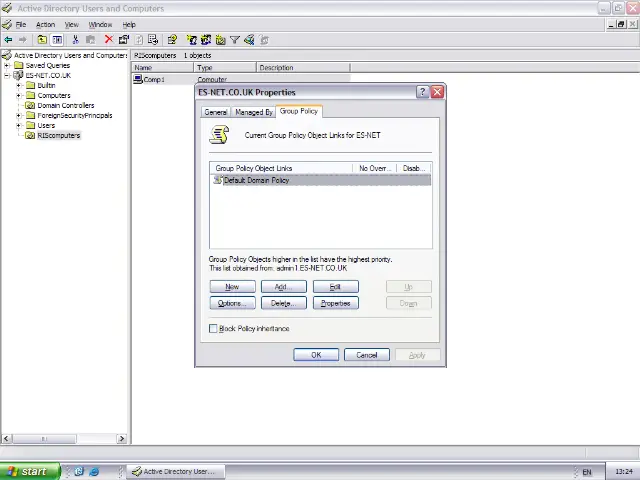This screenshot has width=640, height=480.
Task: Click the Name column header
Action: pyautogui.click(x=162, y=68)
